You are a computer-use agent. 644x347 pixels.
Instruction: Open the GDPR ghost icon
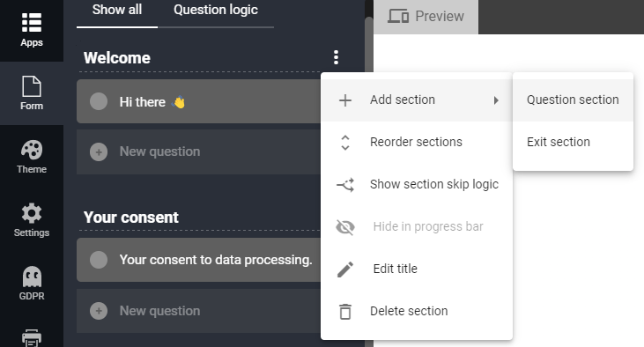coord(32,277)
